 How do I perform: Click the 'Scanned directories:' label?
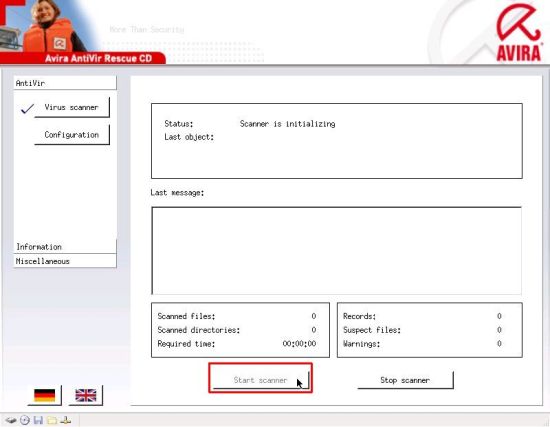[199, 330]
